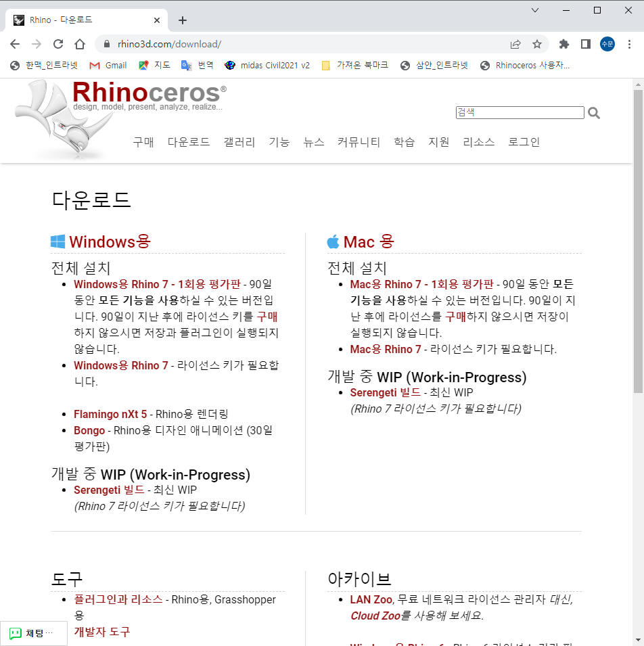Open the 갤러리 menu
The width and height of the screenshot is (644, 646).
239,142
